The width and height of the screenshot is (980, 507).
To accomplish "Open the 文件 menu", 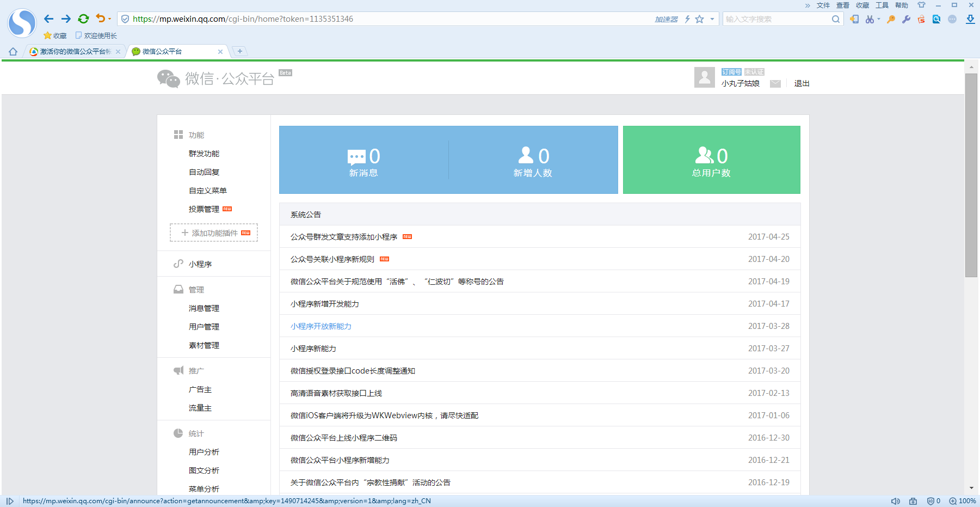I will click(x=823, y=5).
